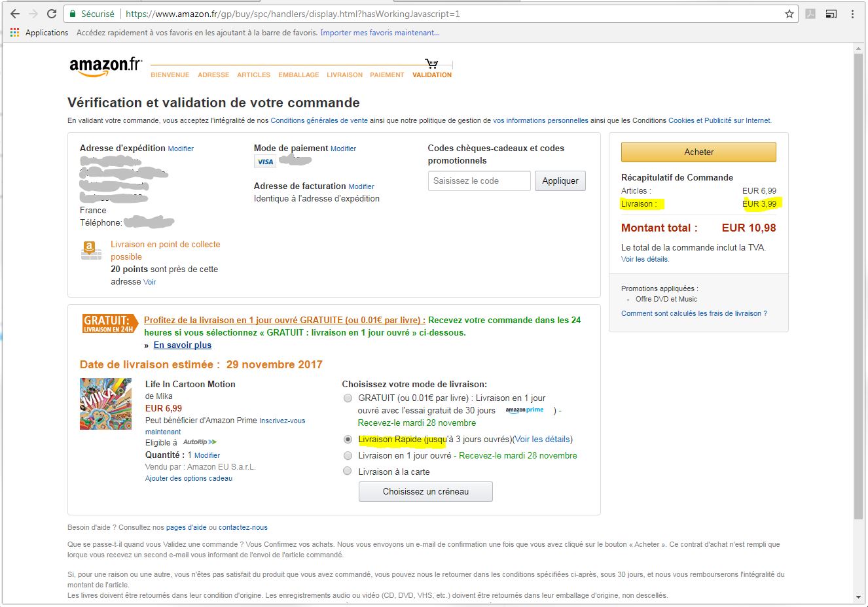
Task: Click the Offre DVD et Music promotion
Action: (666, 299)
